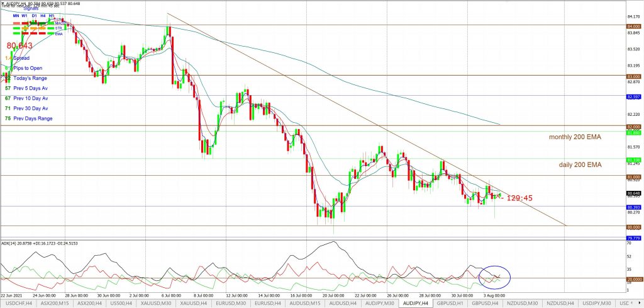The width and height of the screenshot is (644, 308).
Task: Click the 82.000 horizontal level label
Action: click(634, 127)
